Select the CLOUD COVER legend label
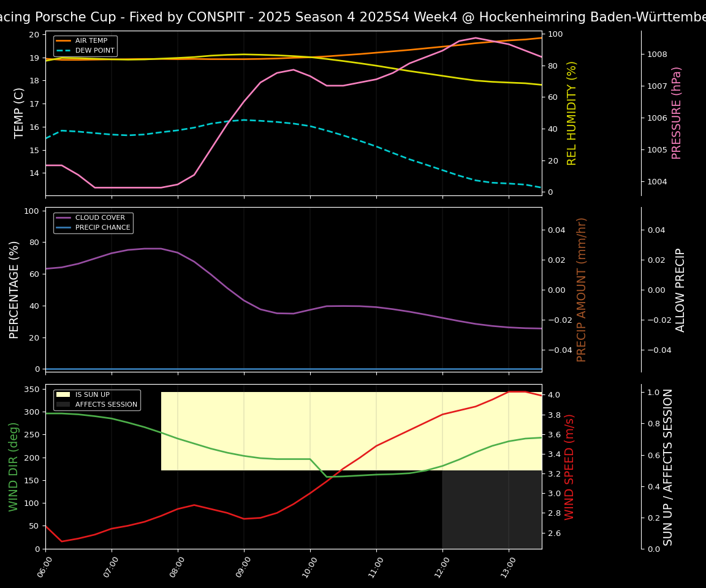This screenshot has height=588, width=706. pos(100,218)
